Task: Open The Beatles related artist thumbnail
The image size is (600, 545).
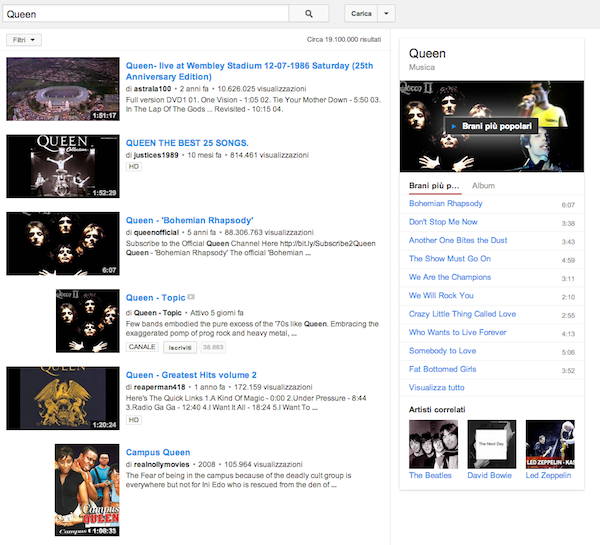Action: point(433,444)
